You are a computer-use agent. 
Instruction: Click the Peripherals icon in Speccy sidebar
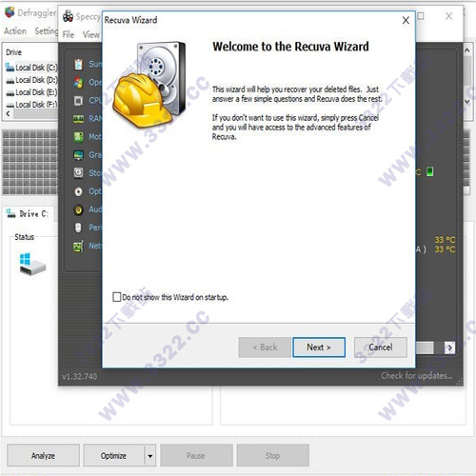click(x=78, y=228)
